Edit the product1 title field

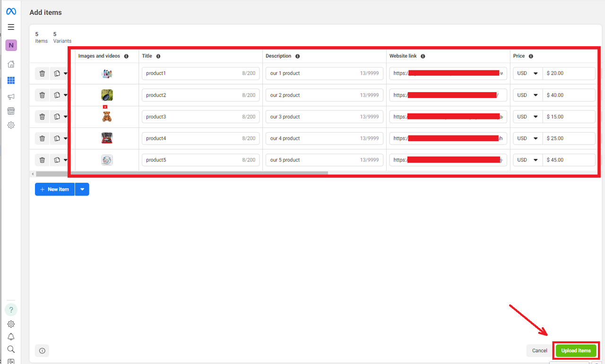coord(201,73)
